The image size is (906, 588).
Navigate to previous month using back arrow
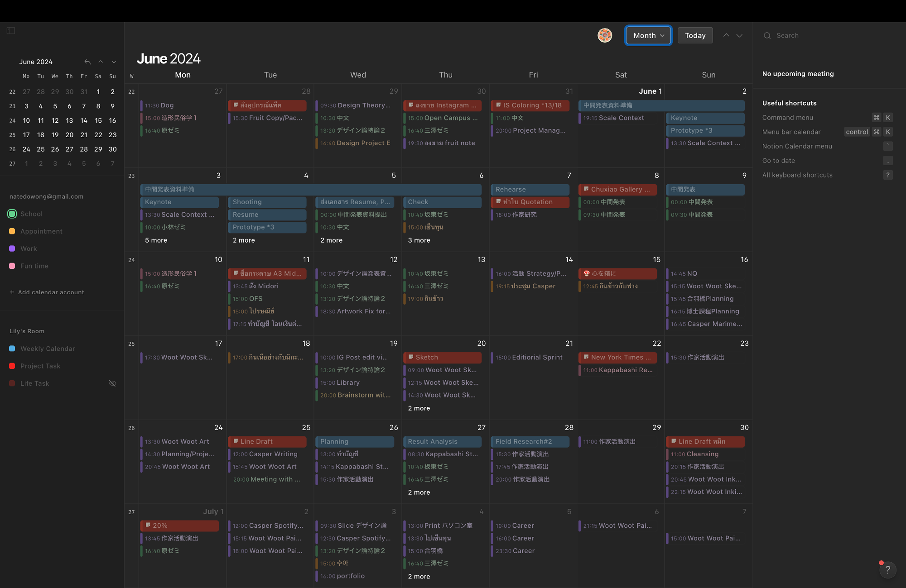point(726,35)
